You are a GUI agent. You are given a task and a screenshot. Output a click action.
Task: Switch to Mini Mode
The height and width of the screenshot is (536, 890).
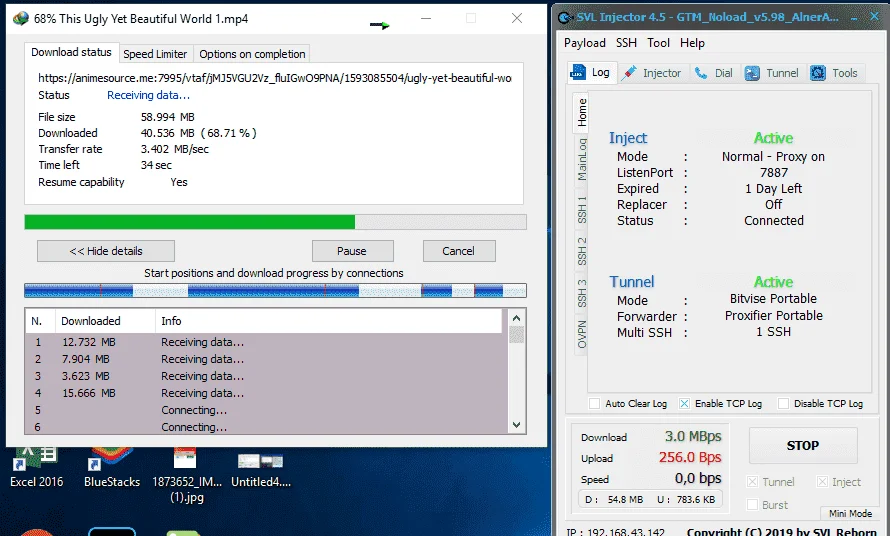[850, 513]
